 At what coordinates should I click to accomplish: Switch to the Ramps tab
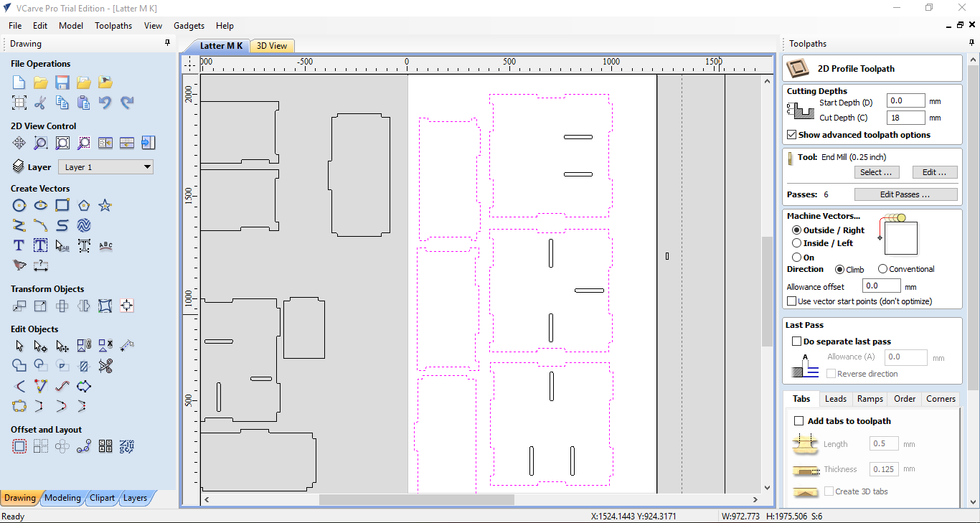click(870, 399)
